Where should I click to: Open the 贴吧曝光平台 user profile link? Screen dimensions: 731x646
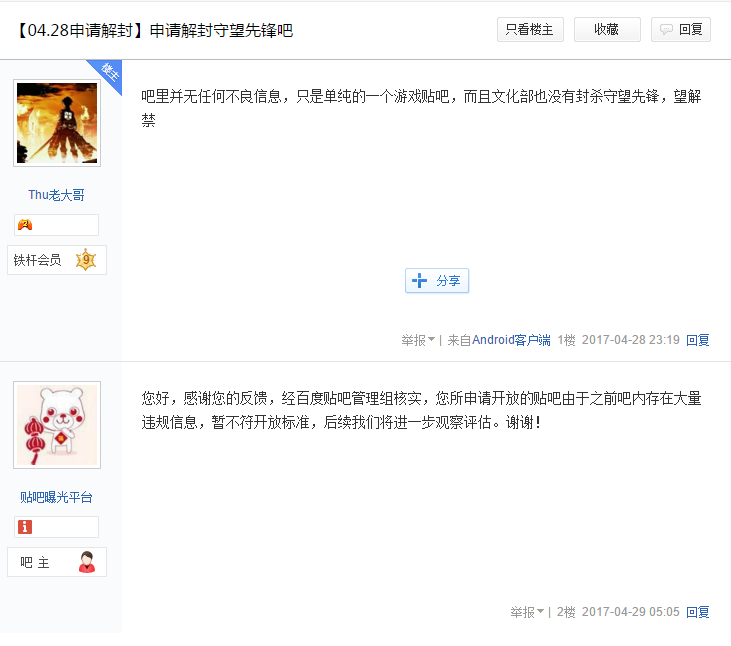coord(56,497)
